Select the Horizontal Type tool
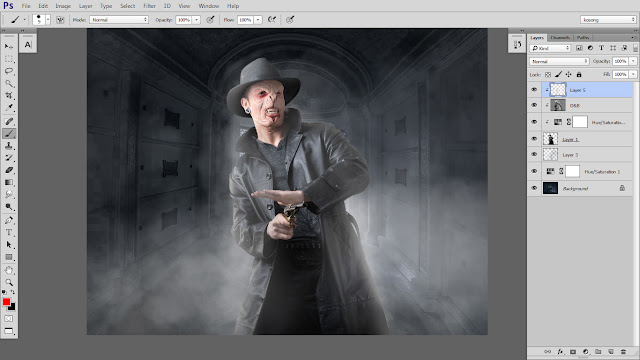640x360 pixels. [9, 233]
